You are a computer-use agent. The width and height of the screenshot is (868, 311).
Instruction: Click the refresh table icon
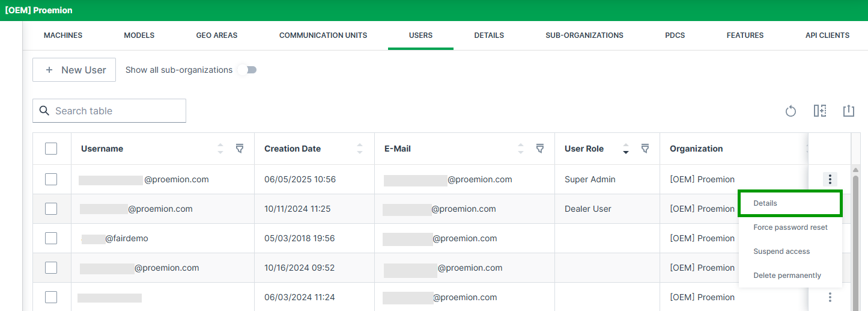(791, 111)
